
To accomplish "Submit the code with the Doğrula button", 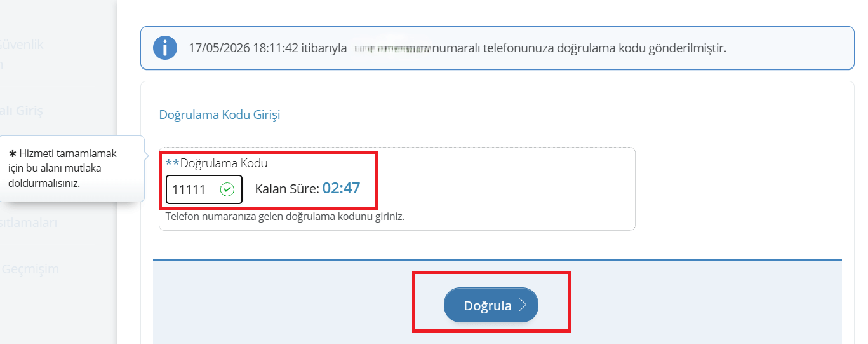I will [x=491, y=305].
